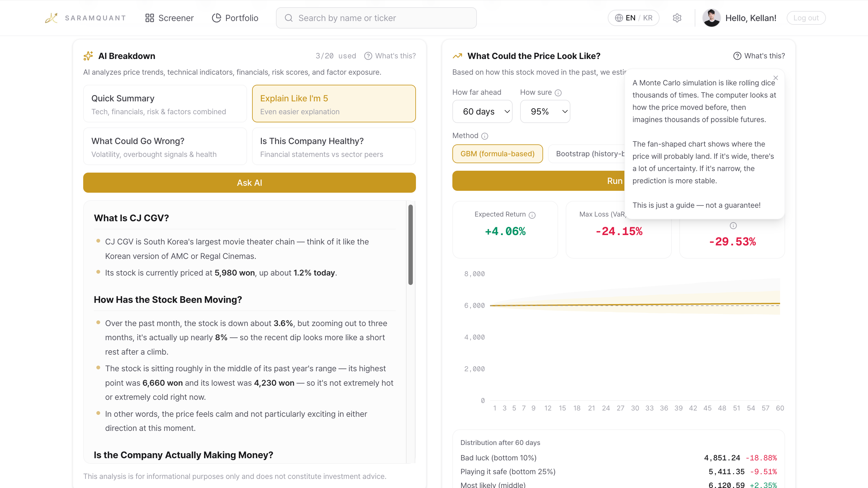Select the Quick Summary analysis option

click(165, 104)
